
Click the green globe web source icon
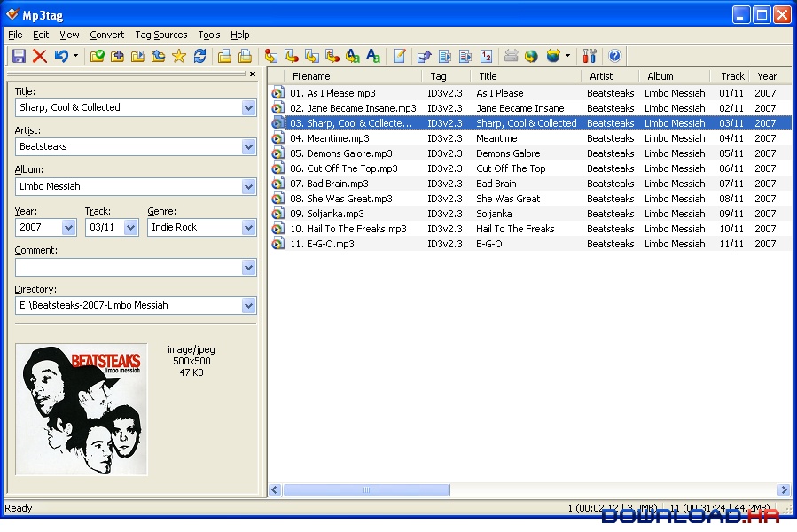[x=531, y=56]
